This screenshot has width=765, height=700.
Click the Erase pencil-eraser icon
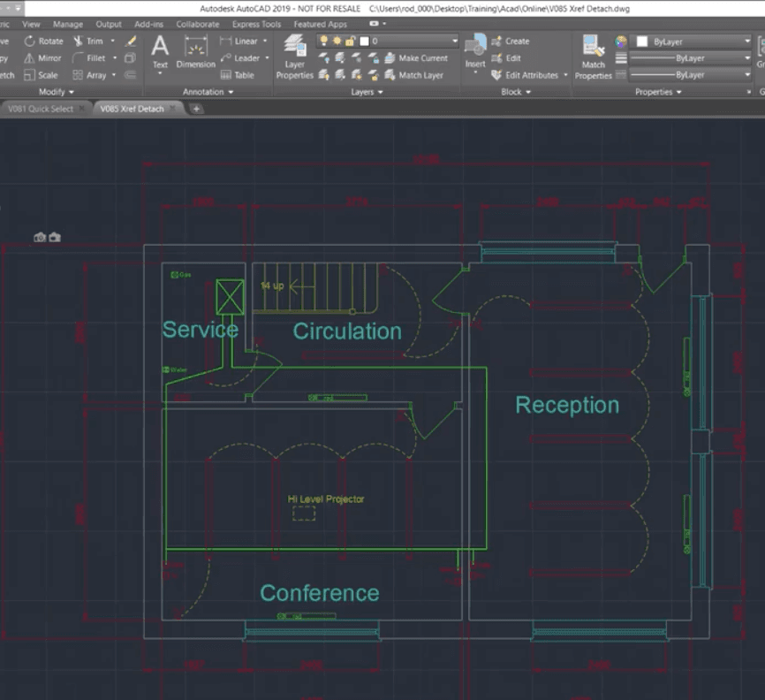coord(130,41)
